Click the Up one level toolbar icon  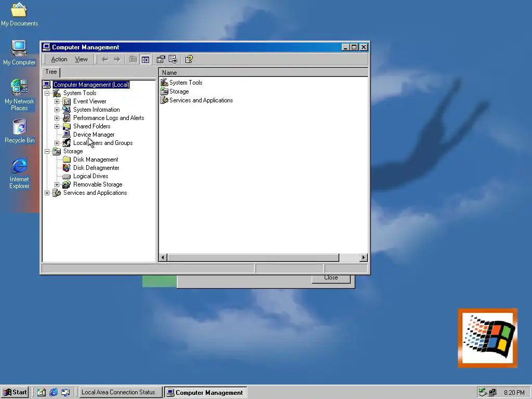133,59
